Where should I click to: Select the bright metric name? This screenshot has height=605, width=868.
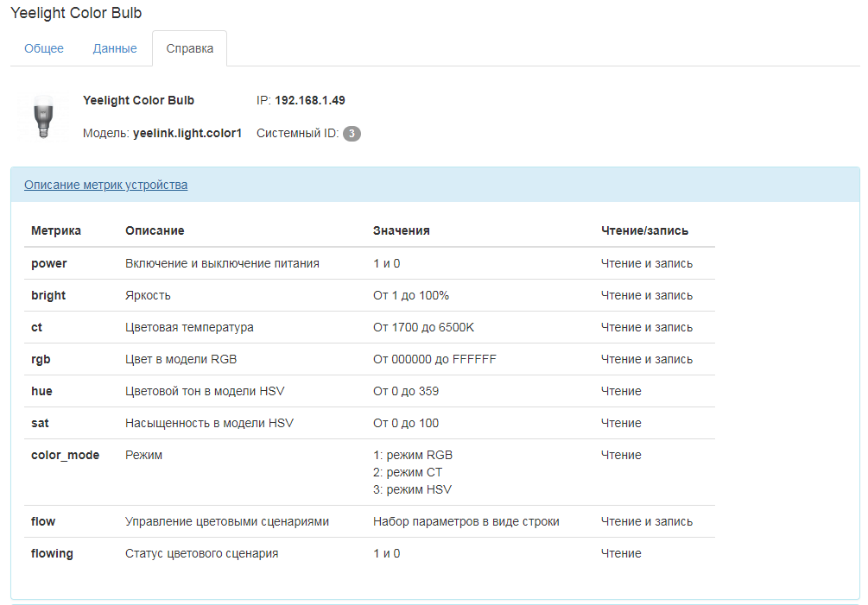click(48, 295)
